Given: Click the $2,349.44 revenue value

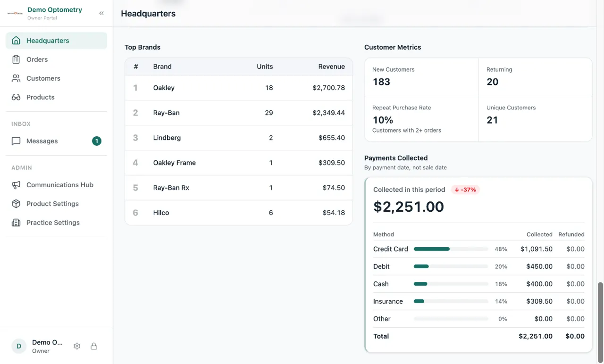Looking at the screenshot, I should (328, 113).
